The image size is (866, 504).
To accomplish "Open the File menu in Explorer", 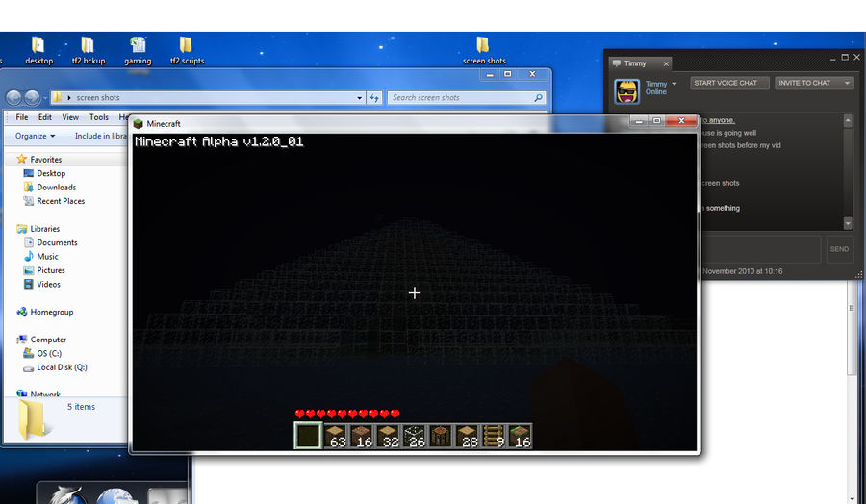I will click(x=21, y=117).
